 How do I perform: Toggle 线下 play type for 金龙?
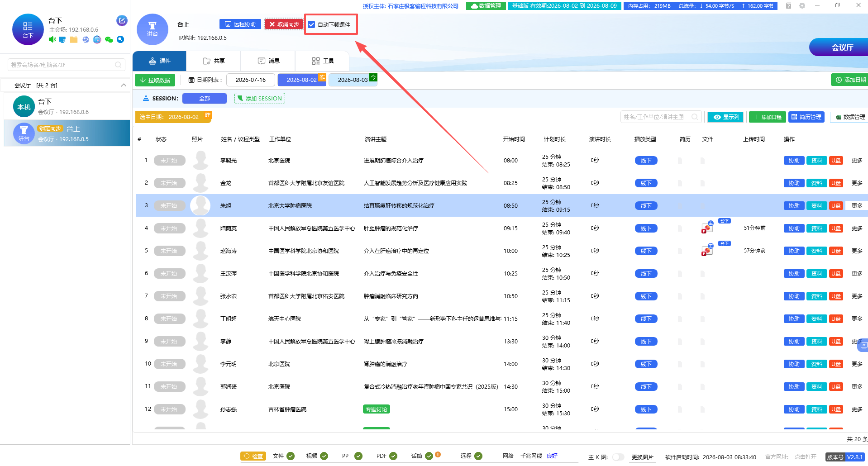[646, 183]
